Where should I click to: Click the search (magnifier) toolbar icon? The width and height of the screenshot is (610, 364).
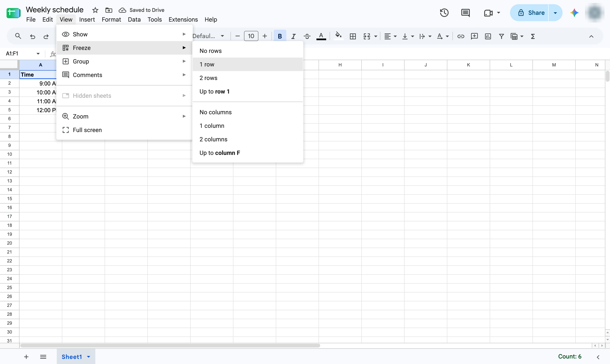tap(18, 36)
